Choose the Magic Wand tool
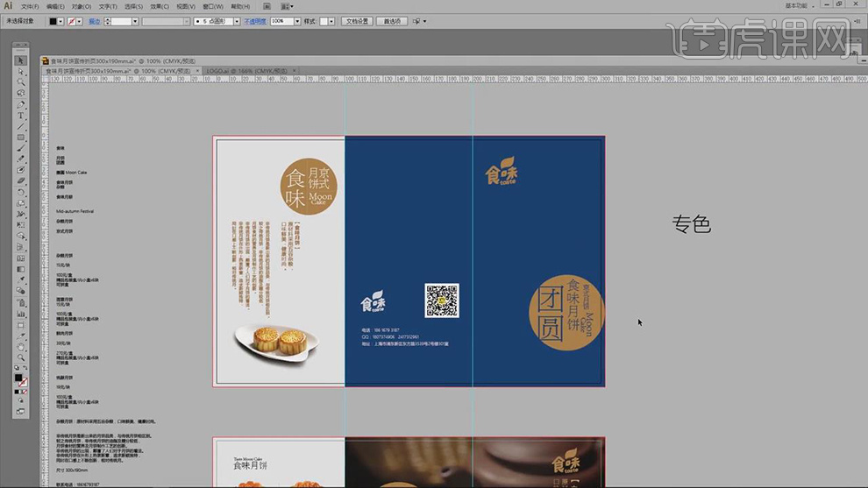The height and width of the screenshot is (488, 868). tap(20, 82)
